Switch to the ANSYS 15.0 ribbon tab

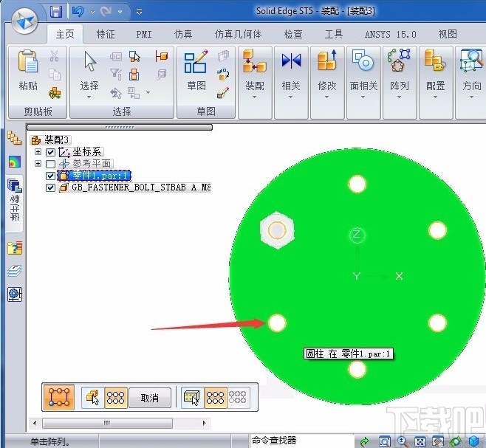(391, 34)
